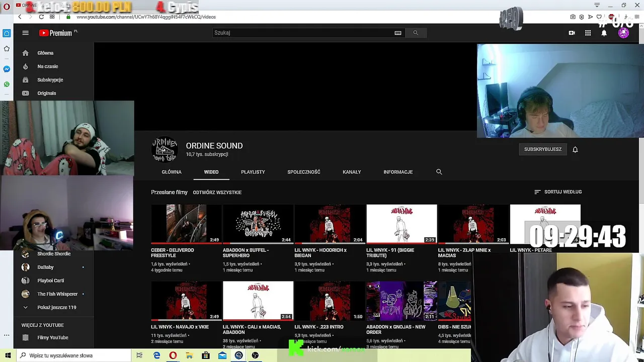Switch to the Główna channel tab
The width and height of the screenshot is (644, 362).
tap(172, 172)
